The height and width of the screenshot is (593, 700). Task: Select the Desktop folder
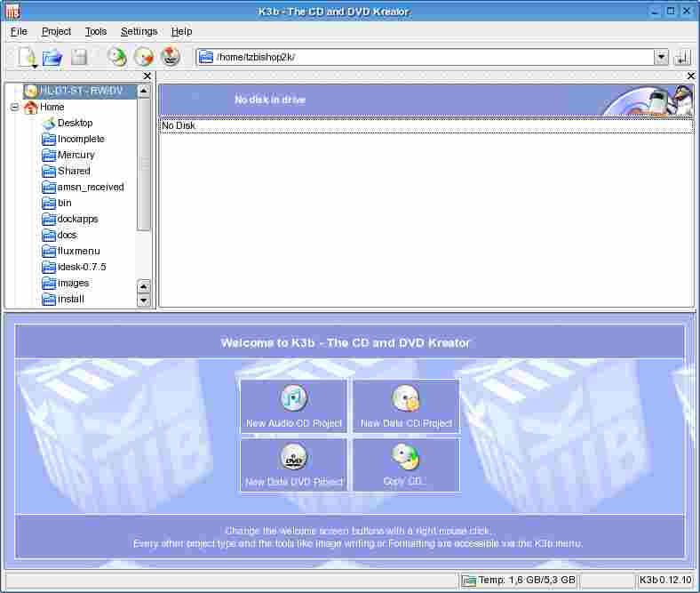[67, 123]
